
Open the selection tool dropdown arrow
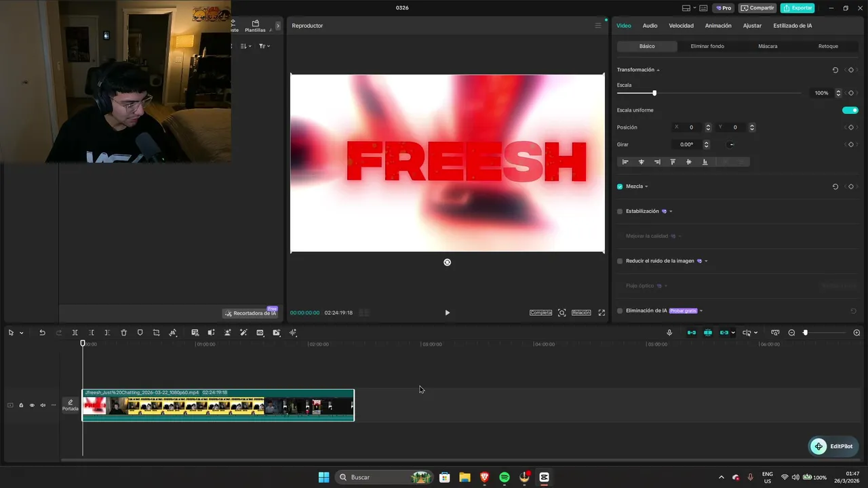(x=21, y=333)
